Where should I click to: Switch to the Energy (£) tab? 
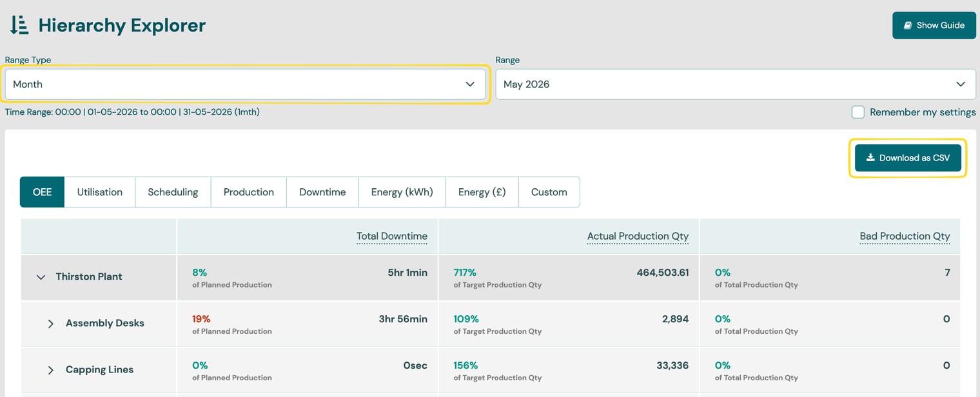coord(482,192)
